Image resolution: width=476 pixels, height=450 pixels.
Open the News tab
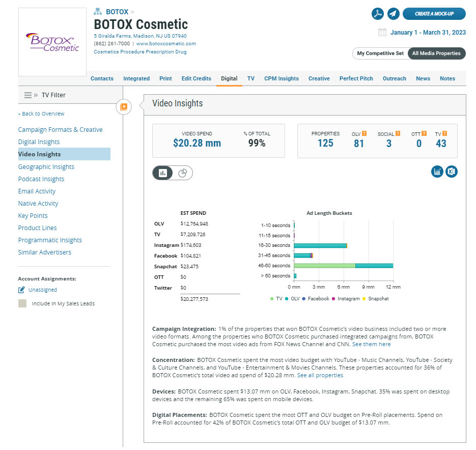tap(423, 78)
